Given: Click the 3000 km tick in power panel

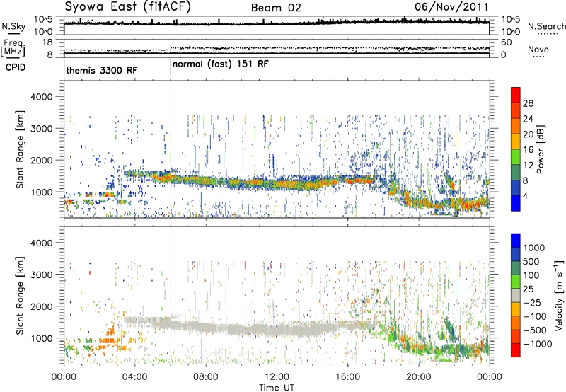Looking at the screenshot, I should [x=41, y=129].
